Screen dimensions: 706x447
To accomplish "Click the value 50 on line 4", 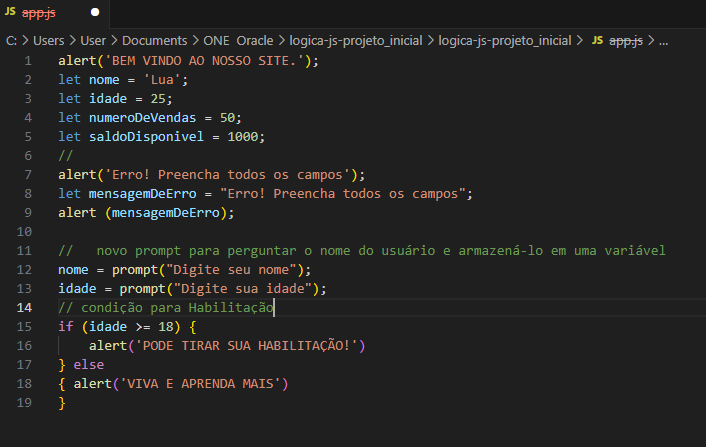I will tap(227, 117).
